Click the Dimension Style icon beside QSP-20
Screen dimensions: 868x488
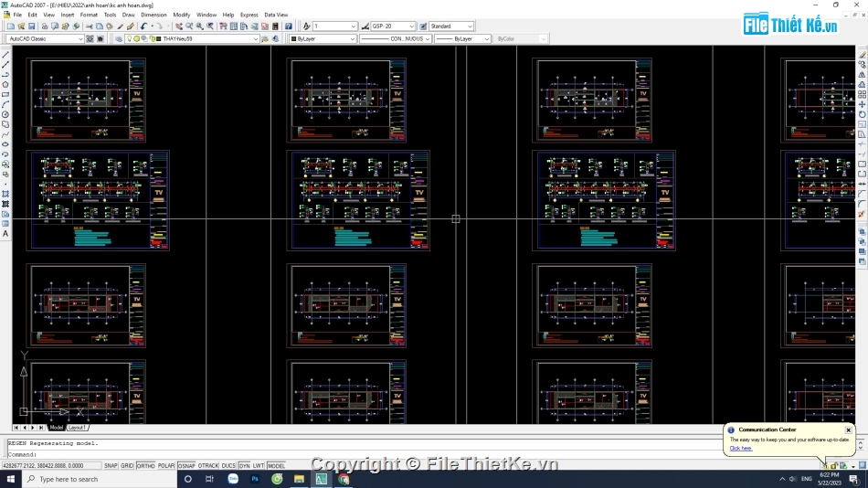365,26
